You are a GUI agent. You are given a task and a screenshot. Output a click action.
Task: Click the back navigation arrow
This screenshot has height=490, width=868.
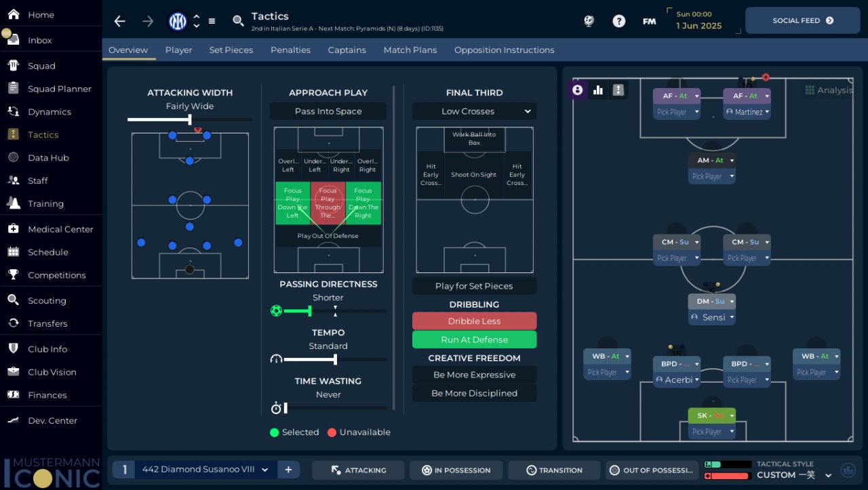tap(120, 21)
